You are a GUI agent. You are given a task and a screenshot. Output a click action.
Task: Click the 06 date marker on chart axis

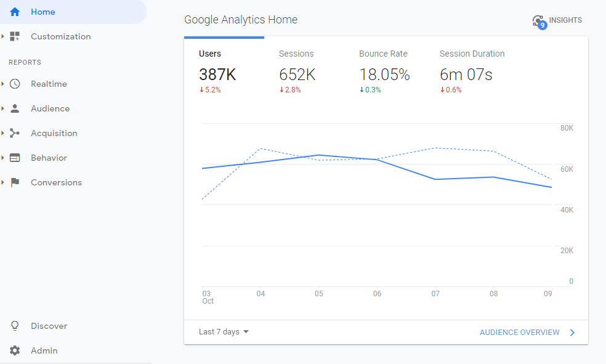tap(377, 294)
